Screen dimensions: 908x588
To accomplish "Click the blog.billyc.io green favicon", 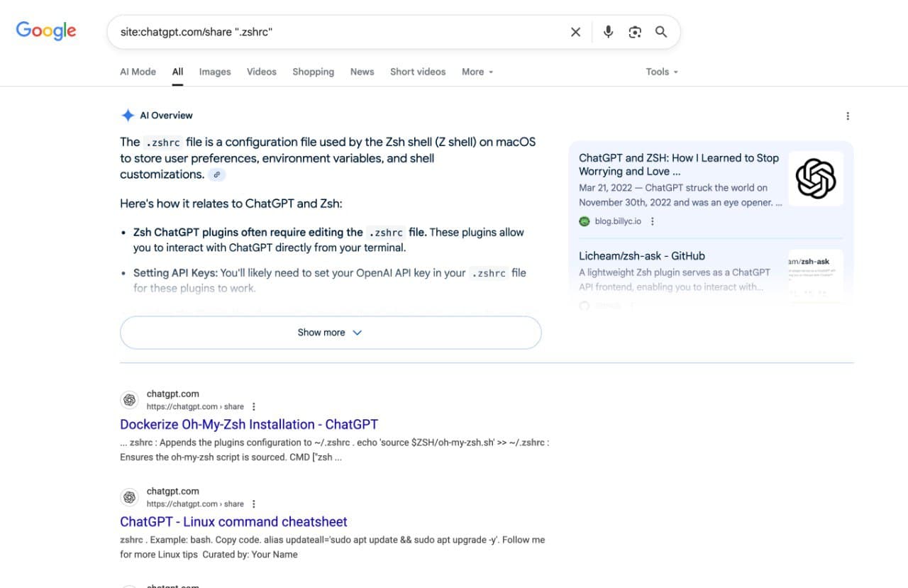I will (x=585, y=221).
